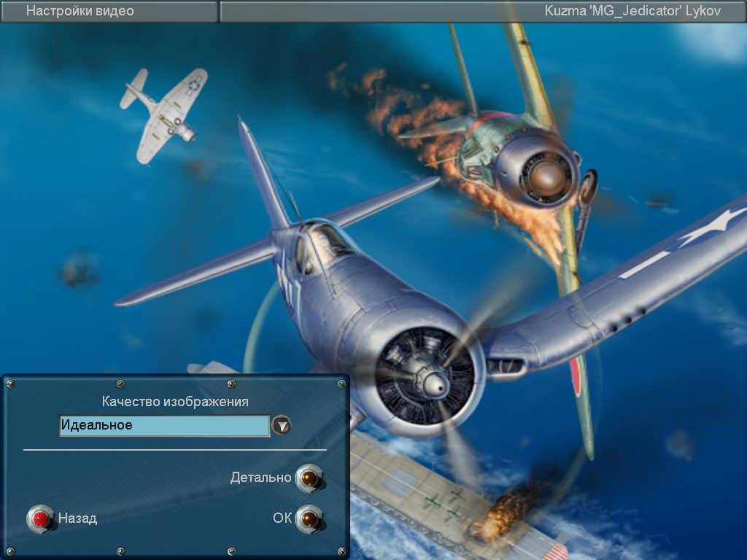Click the 'OK' label text

(x=282, y=518)
